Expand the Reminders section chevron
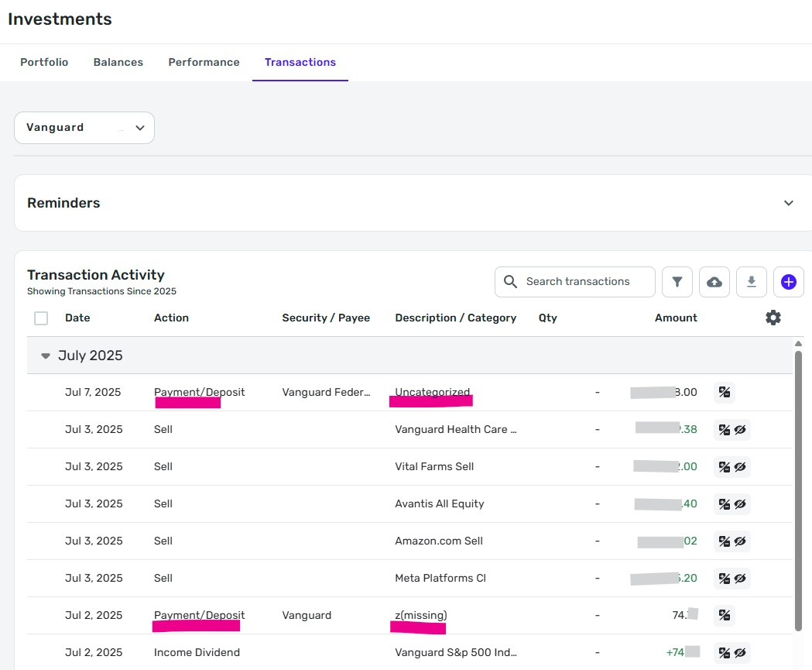This screenshot has width=812, height=670. click(x=788, y=203)
